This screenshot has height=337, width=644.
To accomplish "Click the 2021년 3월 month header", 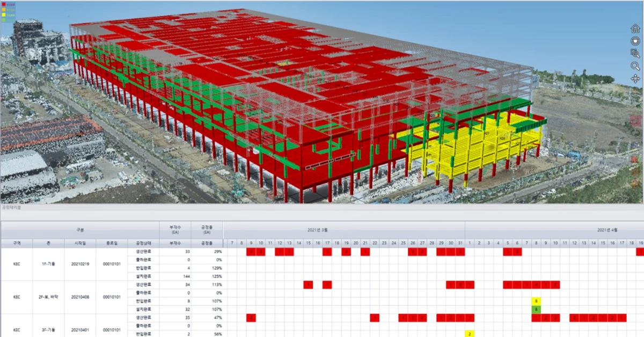I will (x=343, y=229).
